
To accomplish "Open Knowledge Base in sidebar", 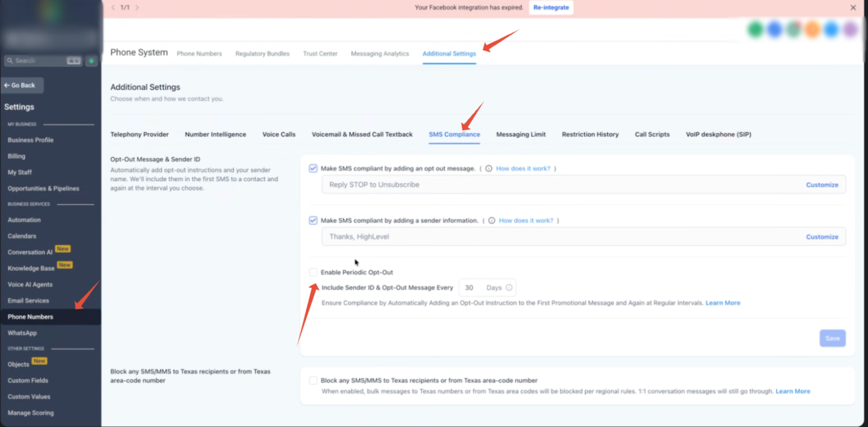I will [x=31, y=268].
